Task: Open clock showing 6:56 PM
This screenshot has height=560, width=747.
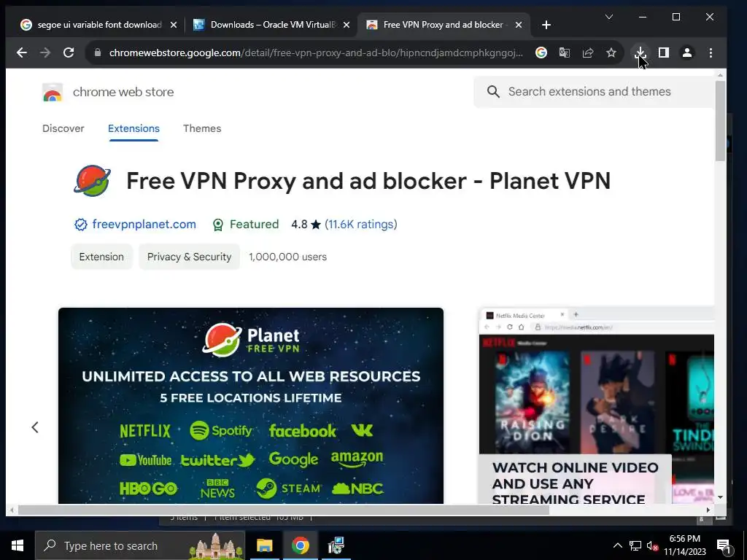Action: [684, 545]
